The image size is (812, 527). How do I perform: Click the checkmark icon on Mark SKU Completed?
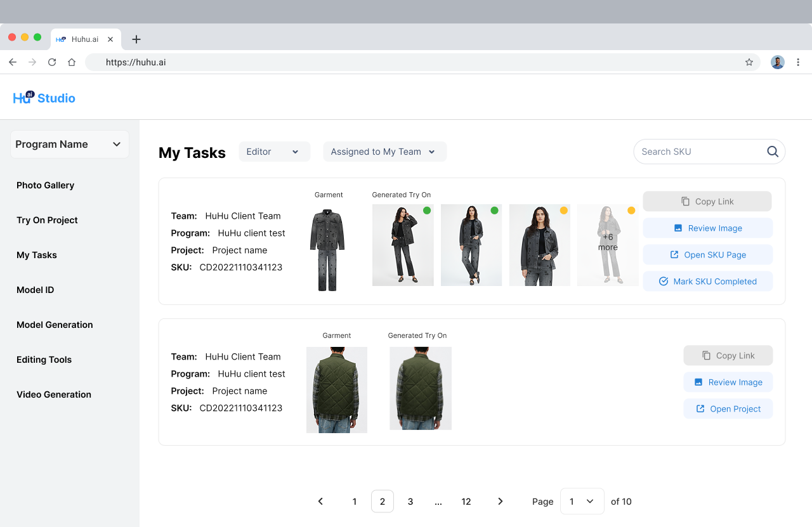click(x=664, y=281)
